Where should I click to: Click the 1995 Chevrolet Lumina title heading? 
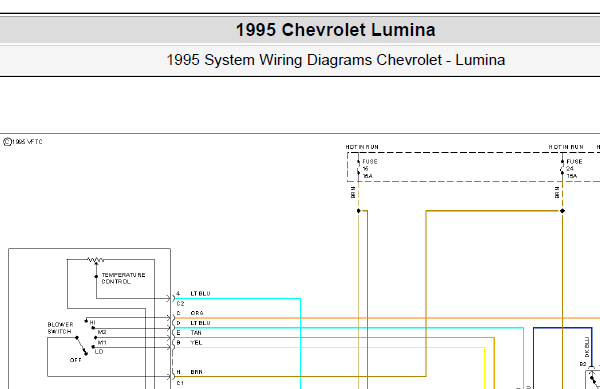(x=336, y=30)
